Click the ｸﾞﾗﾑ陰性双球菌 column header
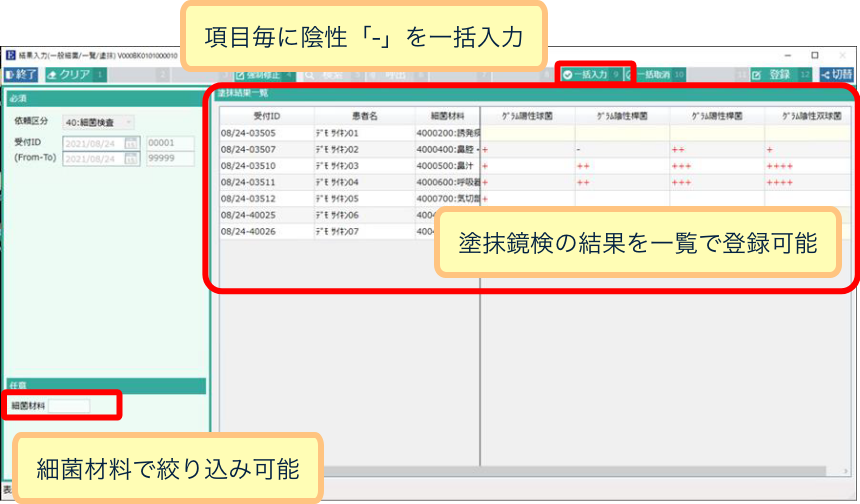Image resolution: width=860 pixels, height=504 pixels. tap(811, 116)
